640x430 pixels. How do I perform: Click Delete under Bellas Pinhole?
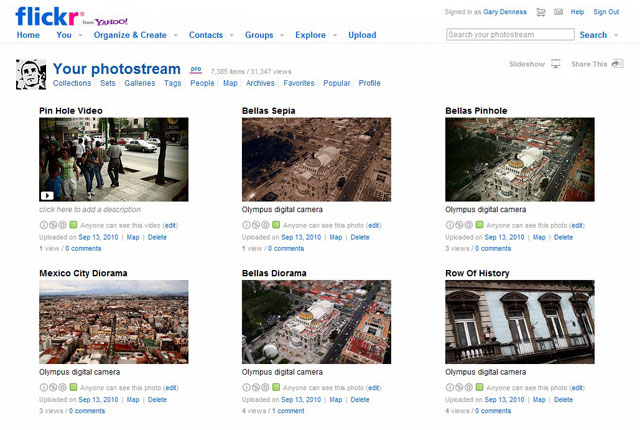point(563,237)
